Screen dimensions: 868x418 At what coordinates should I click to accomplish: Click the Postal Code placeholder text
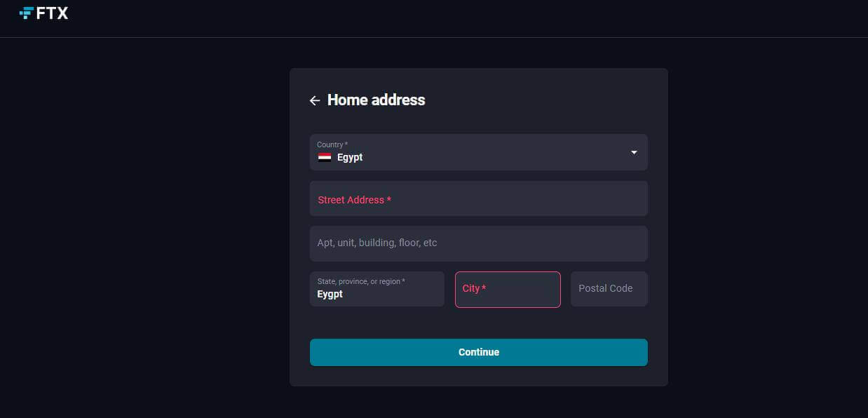point(606,288)
